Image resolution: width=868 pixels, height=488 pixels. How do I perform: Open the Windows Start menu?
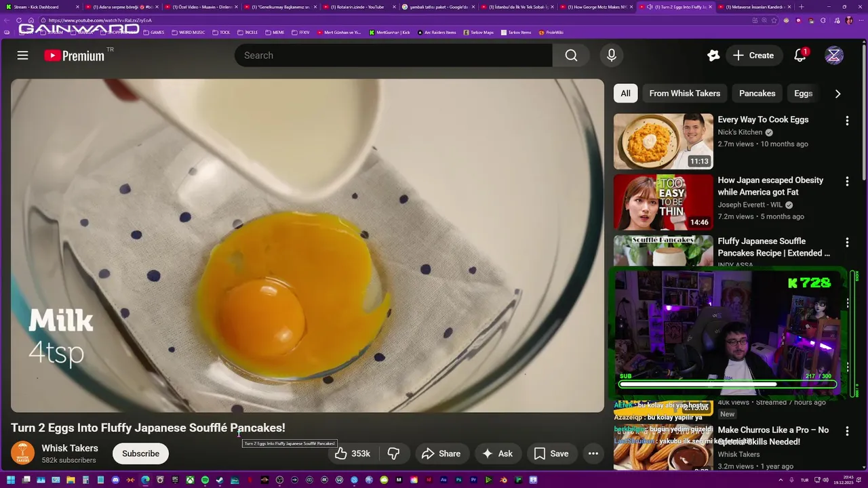click(x=11, y=481)
